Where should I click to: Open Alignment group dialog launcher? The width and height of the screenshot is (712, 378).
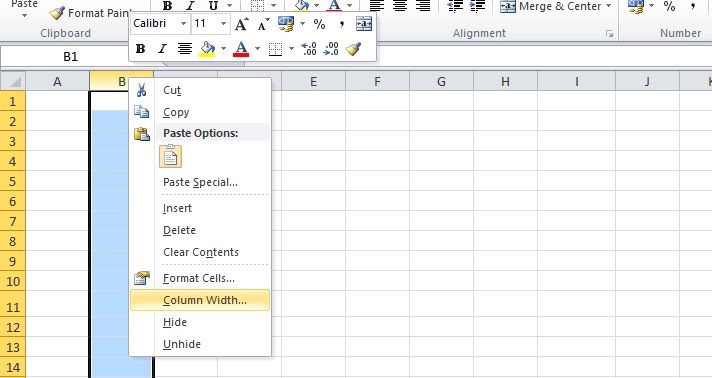(609, 34)
